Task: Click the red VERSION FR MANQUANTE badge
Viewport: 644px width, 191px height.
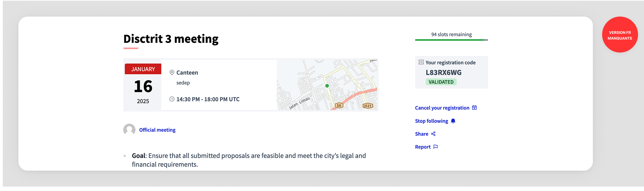Action: click(x=620, y=35)
